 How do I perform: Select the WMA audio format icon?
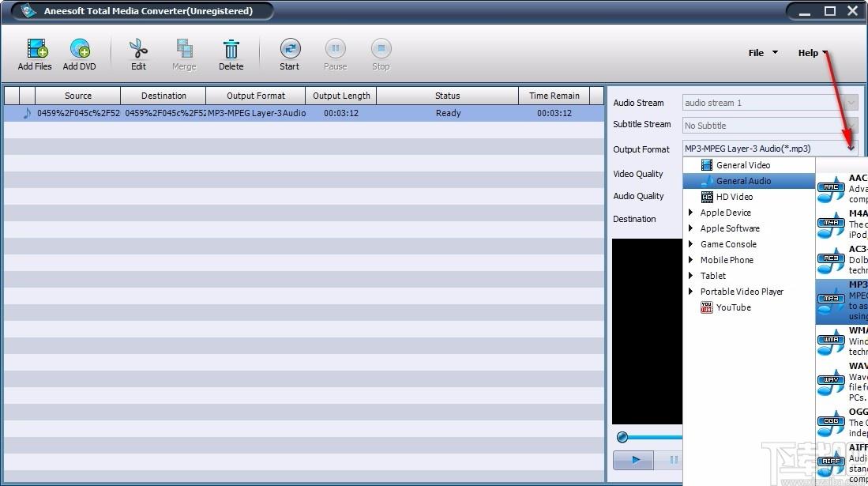coord(831,341)
